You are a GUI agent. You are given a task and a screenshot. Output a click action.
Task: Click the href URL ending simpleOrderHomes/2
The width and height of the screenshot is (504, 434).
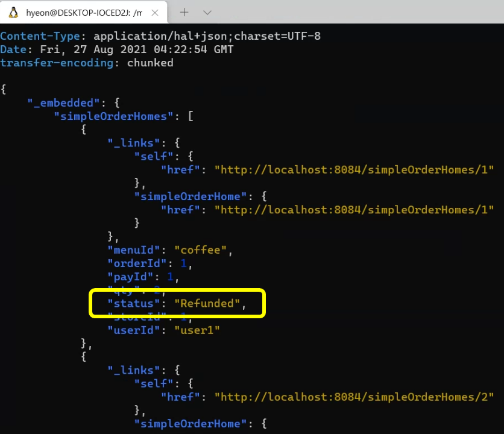(x=354, y=397)
